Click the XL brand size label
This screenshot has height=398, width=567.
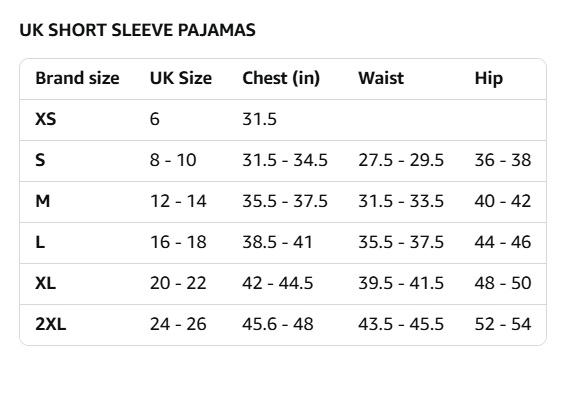[46, 283]
